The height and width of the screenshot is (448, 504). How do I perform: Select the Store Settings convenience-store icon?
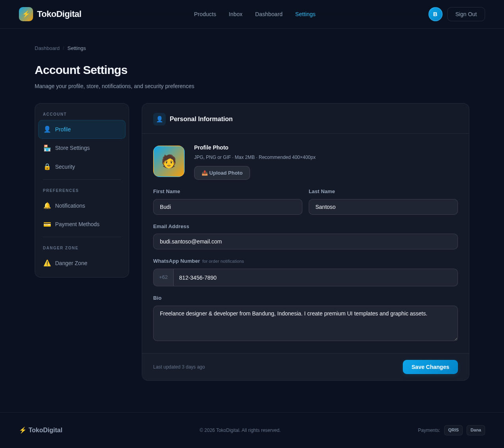point(47,148)
